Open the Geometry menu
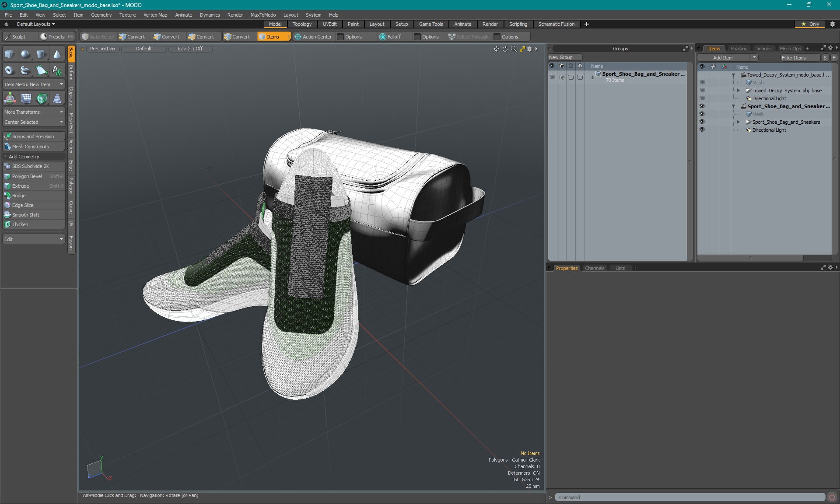Image resolution: width=840 pixels, height=504 pixels. (101, 15)
